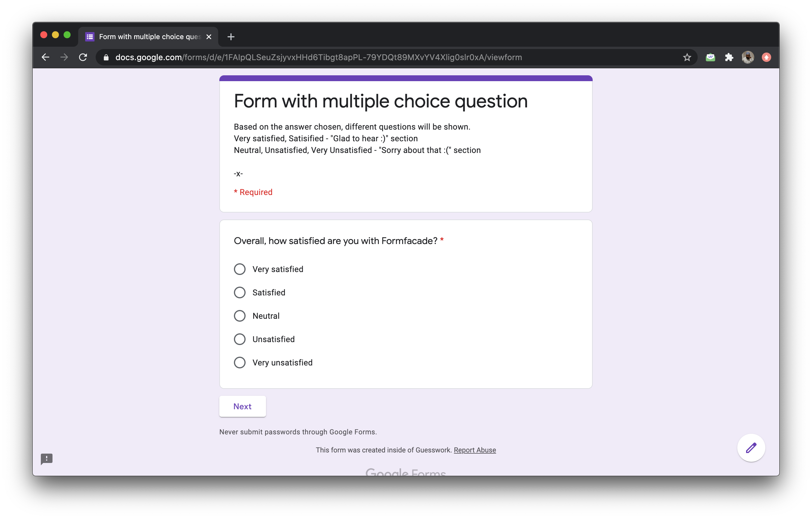812x519 pixels.
Task: Click the purple pencil edit button
Action: click(751, 448)
